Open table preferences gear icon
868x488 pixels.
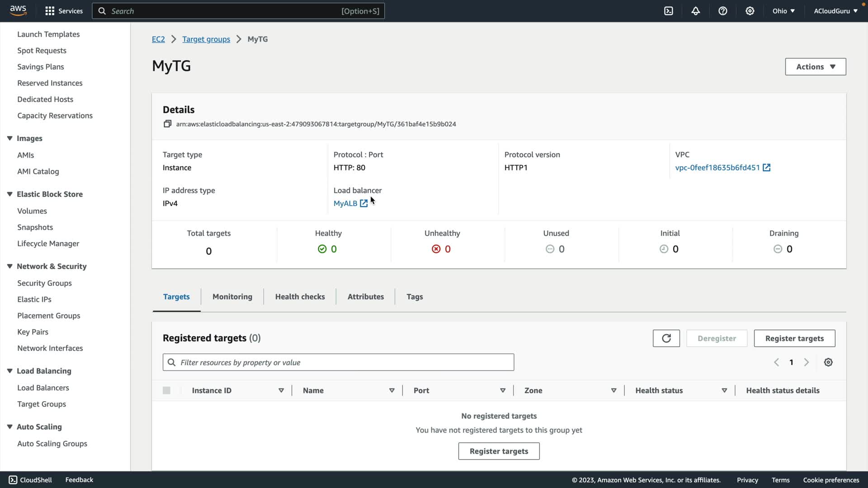pyautogui.click(x=828, y=362)
